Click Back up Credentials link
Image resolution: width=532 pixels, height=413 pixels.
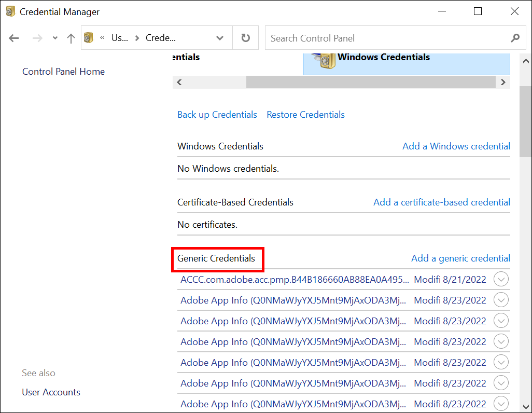click(217, 115)
